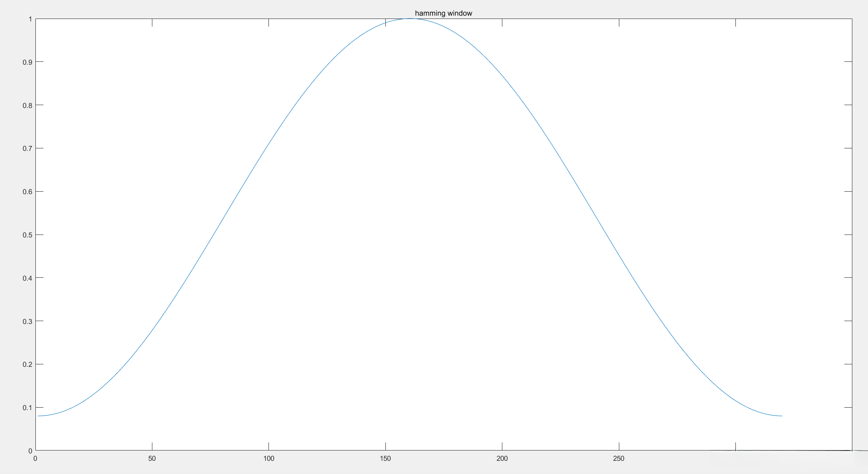Image resolution: width=868 pixels, height=474 pixels.
Task: Click the y-axis tick label 1 at top
Action: [x=30, y=19]
